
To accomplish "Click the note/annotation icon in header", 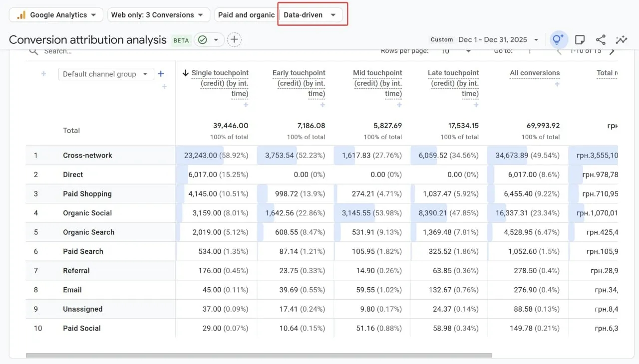I will (x=580, y=40).
